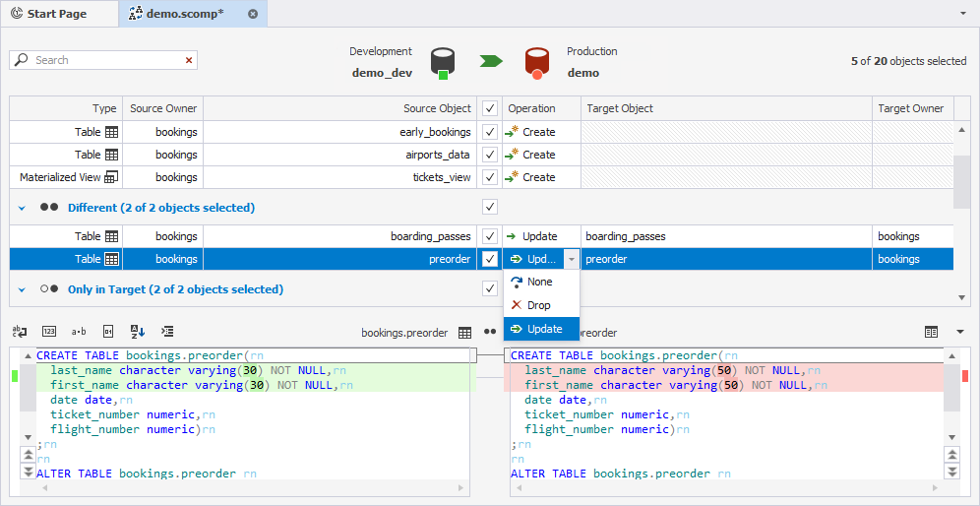The height and width of the screenshot is (506, 980).
Task: Open the preorder operation dropdown arrow
Action: pos(572,259)
